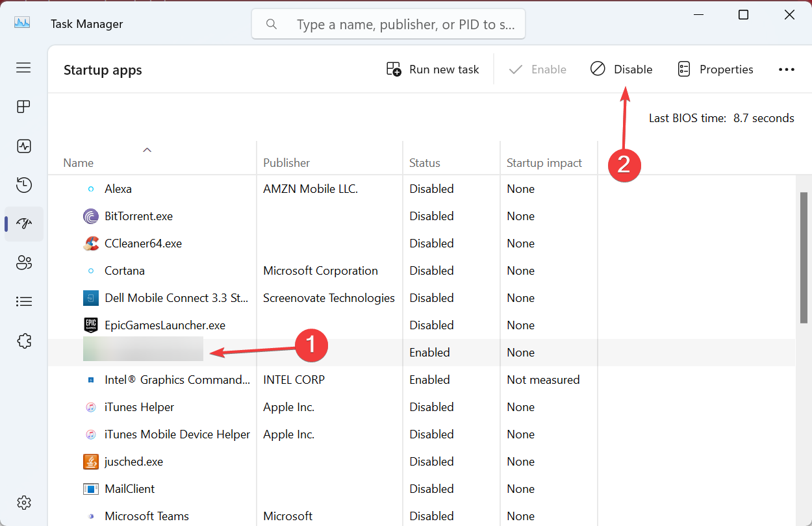Select the EpicGamesLauncher.exe row
Viewport: 812px width, 526px height.
[422, 325]
